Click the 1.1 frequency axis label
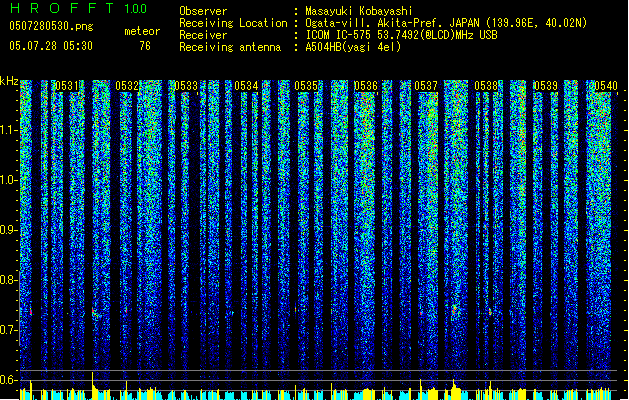The width and height of the screenshot is (629, 400). [x=9, y=130]
